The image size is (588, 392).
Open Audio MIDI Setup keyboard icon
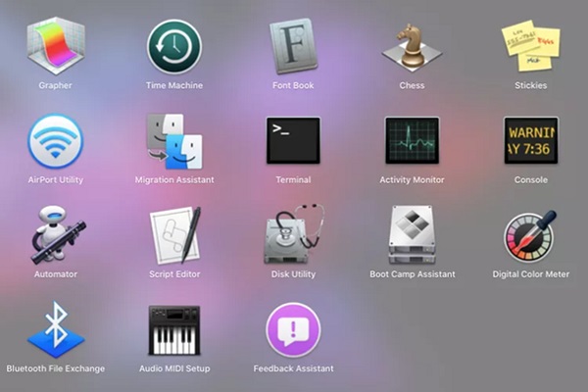tap(174, 330)
